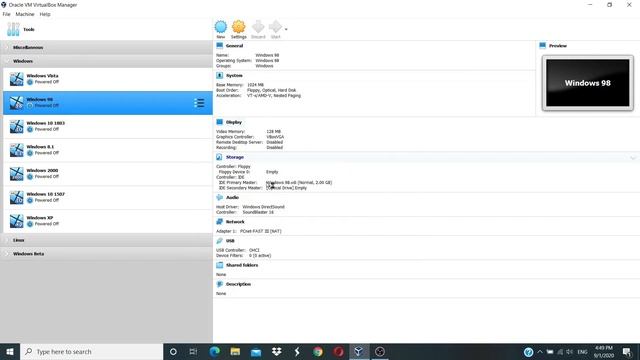
Task: Open the Mail app from the taskbar
Action: tap(256, 352)
